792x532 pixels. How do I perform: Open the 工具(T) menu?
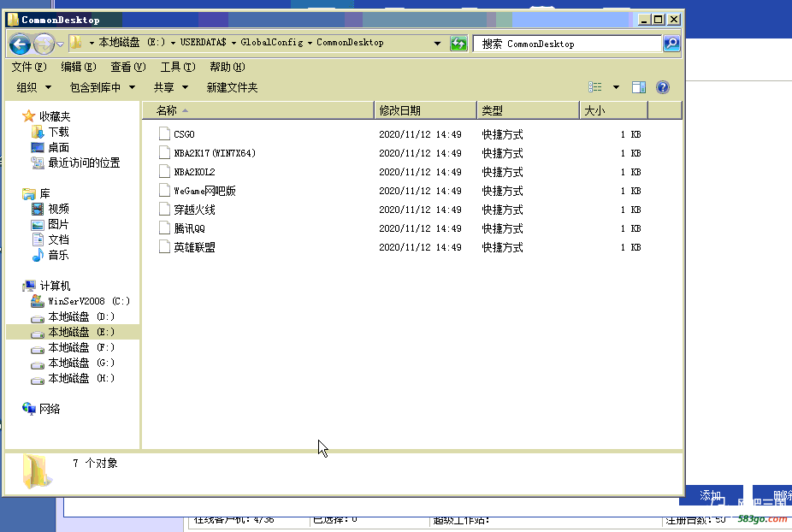178,67
